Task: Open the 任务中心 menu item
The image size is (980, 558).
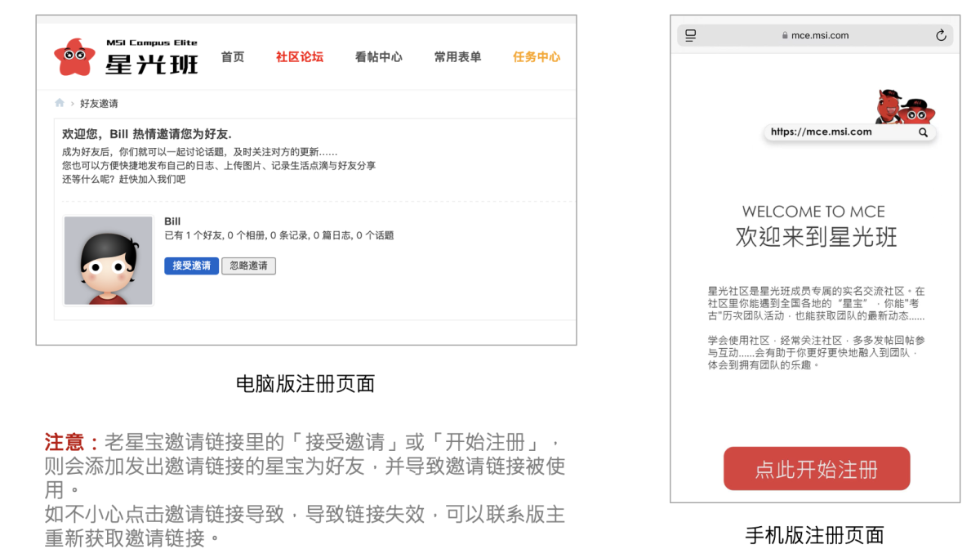Action: coord(537,56)
